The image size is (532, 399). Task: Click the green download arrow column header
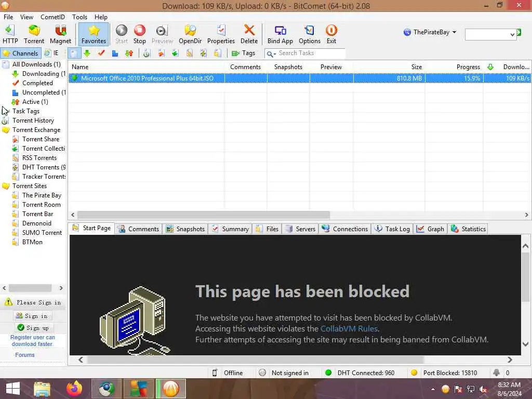[490, 67]
